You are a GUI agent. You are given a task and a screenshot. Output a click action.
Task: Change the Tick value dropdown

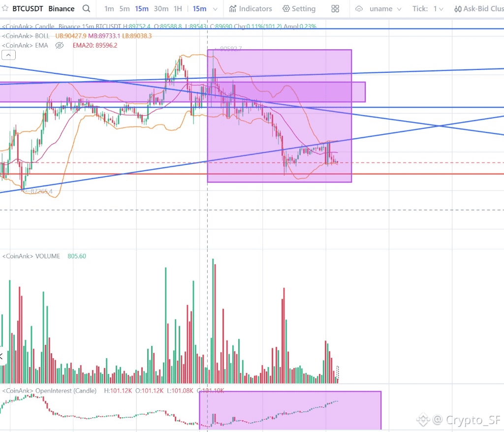pos(438,9)
